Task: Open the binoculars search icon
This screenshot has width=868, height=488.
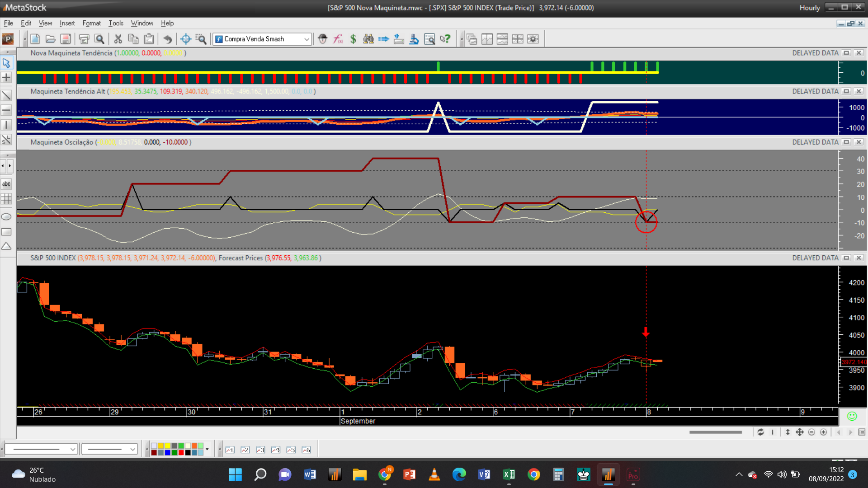Action: (368, 39)
